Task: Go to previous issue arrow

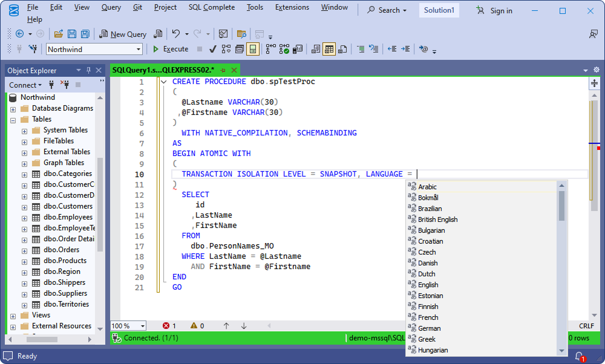Action: click(x=226, y=326)
